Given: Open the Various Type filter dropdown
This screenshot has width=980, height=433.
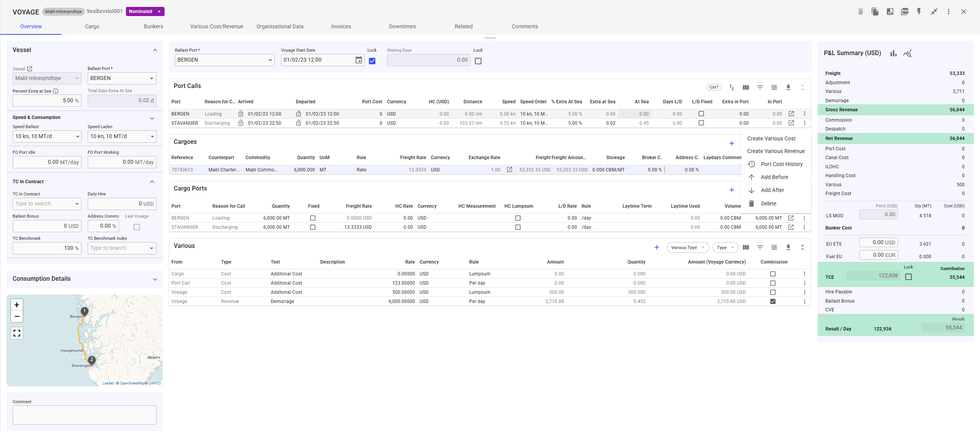Looking at the screenshot, I should [x=688, y=247].
